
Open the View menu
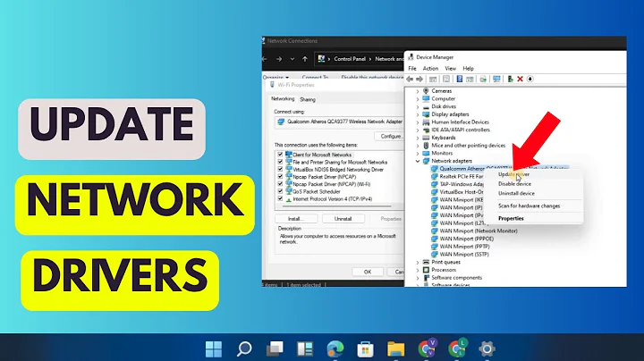pos(451,69)
